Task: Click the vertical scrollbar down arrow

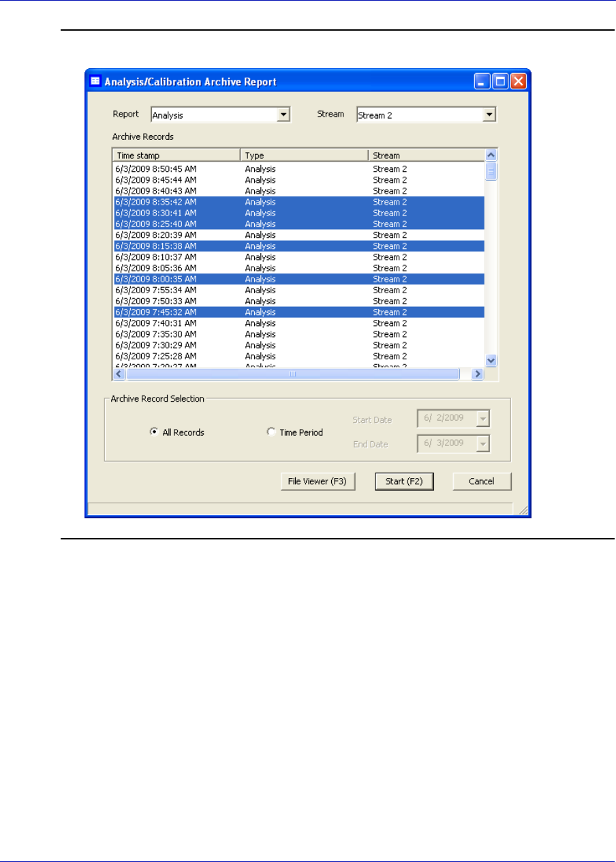Action: tap(491, 361)
